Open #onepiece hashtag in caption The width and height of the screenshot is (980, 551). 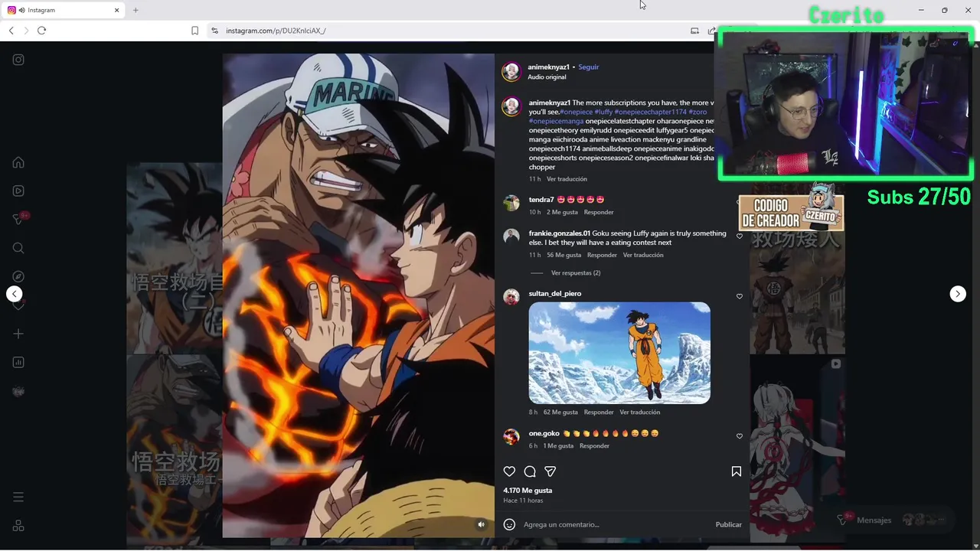[x=577, y=112]
